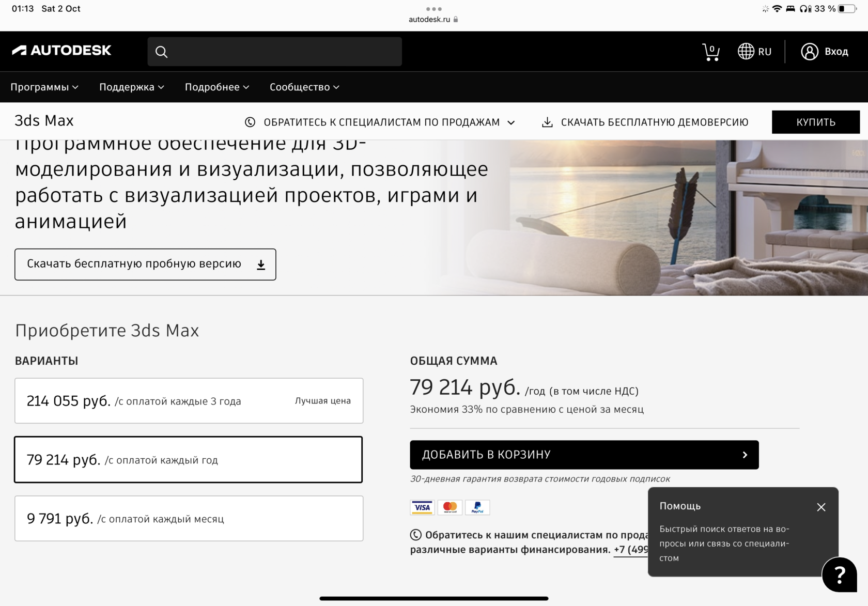Tap the autodesk.ru address bar

coord(433,20)
